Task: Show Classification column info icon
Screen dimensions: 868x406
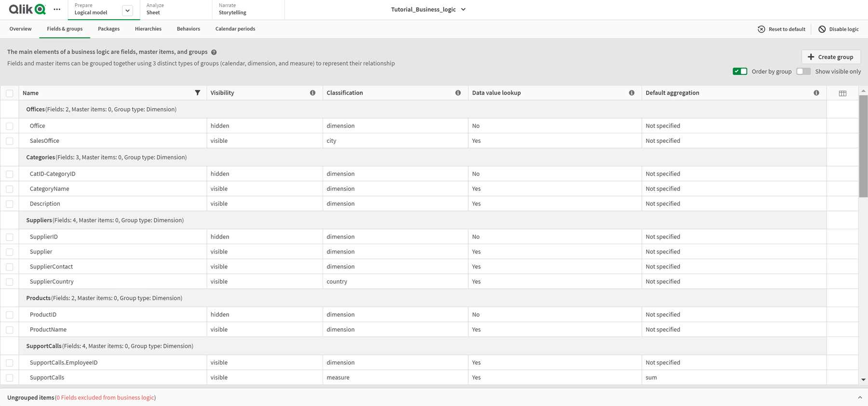Action: coord(458,93)
